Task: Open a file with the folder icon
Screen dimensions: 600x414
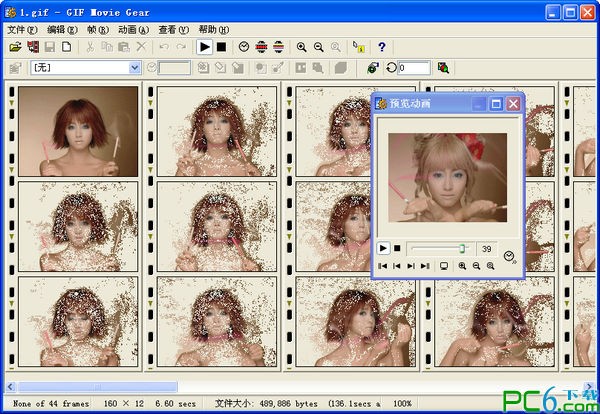Action: click(15, 47)
